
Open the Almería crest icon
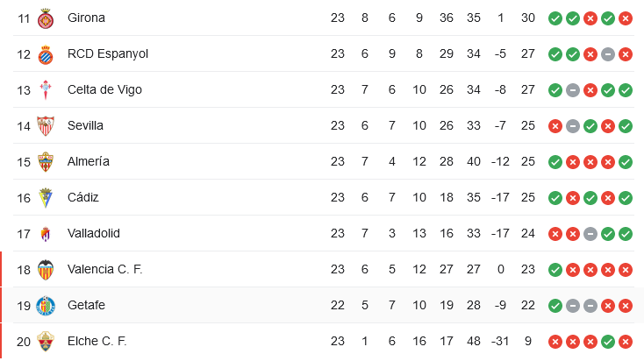click(x=46, y=162)
